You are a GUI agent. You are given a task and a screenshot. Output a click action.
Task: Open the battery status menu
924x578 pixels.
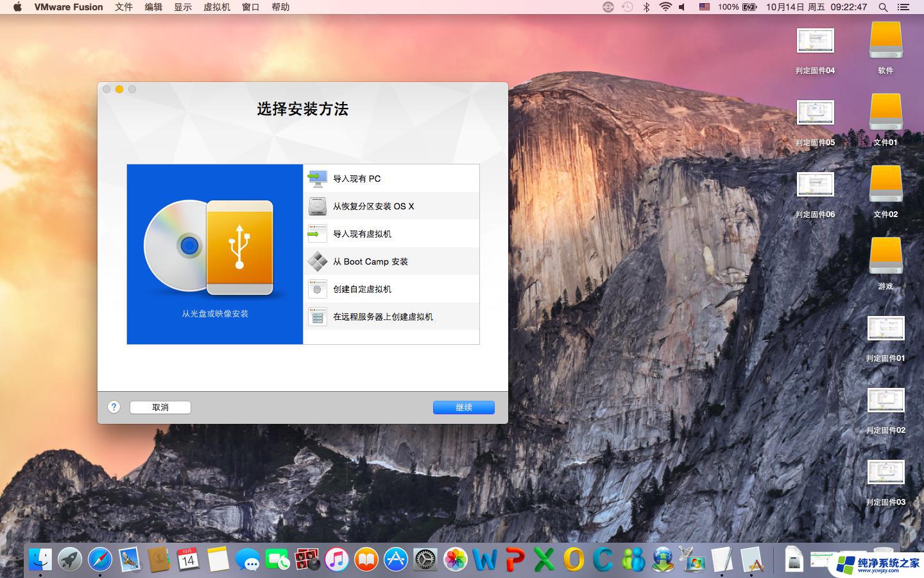click(x=738, y=7)
